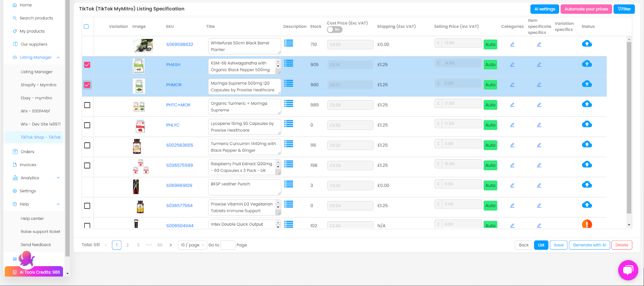This screenshot has width=644, height=286.
Task: Click the Save button
Action: coord(559,245)
